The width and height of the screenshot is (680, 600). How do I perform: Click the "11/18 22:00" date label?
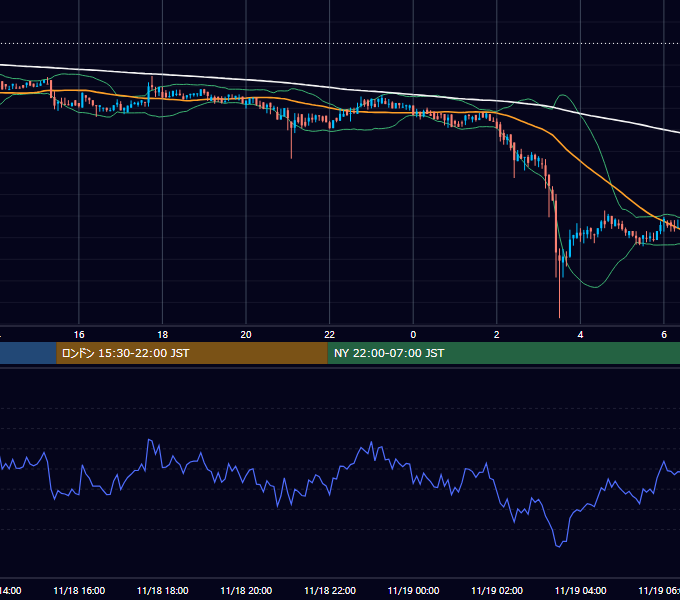[x=330, y=590]
